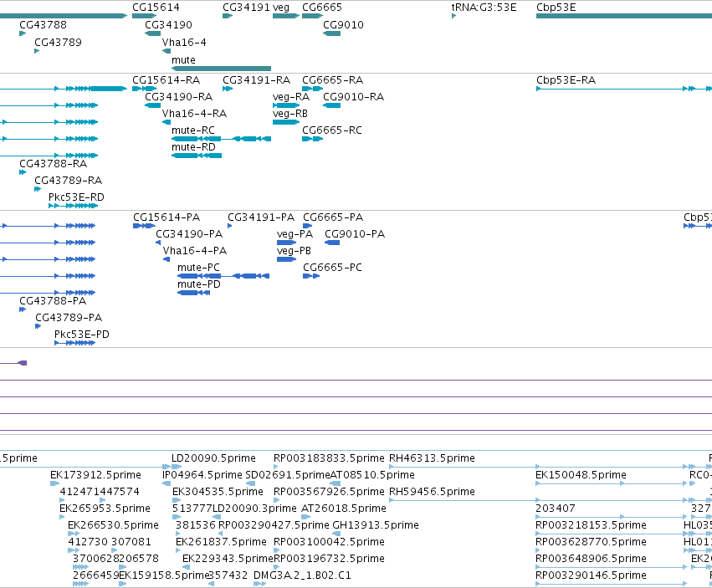Click the CG34190 gene label
This screenshot has height=588, width=712.
click(x=168, y=24)
